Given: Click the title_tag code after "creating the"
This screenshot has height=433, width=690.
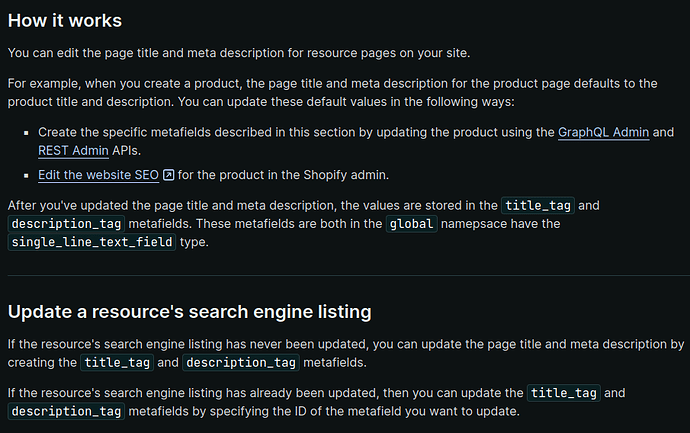Looking at the screenshot, I should [117, 362].
